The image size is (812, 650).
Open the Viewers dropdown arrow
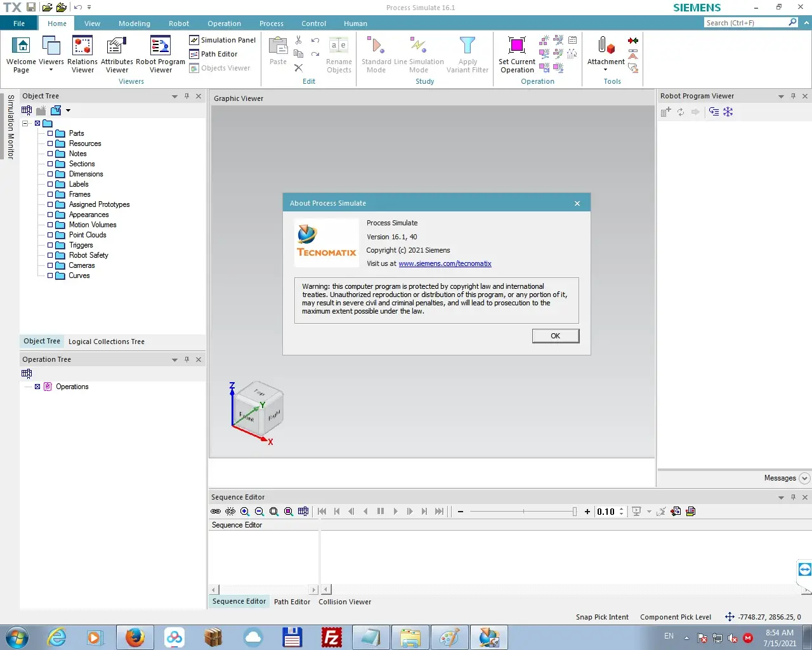51,70
